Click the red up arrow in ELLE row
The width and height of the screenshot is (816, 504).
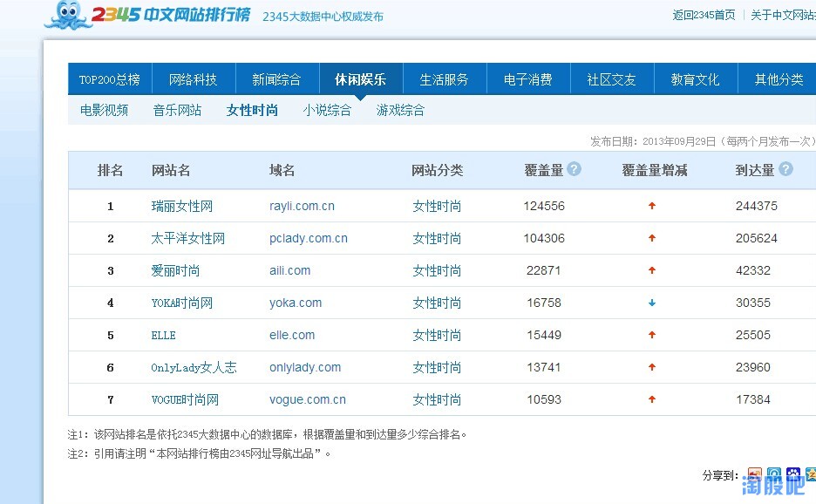tap(651, 335)
